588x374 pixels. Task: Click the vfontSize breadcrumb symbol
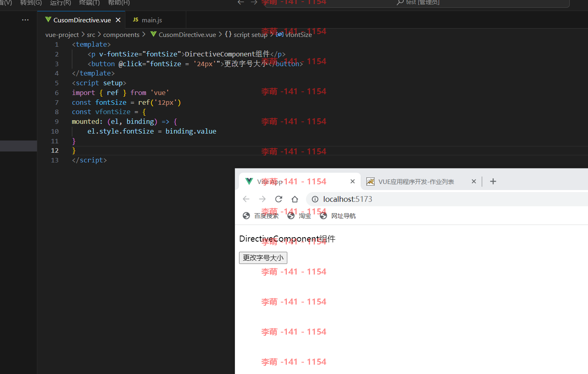point(294,35)
